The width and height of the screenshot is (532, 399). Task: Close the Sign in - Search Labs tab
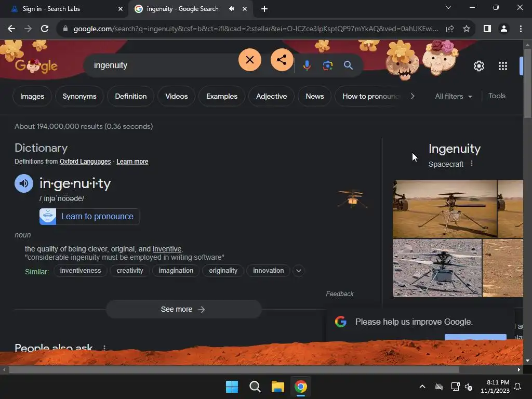click(x=120, y=9)
